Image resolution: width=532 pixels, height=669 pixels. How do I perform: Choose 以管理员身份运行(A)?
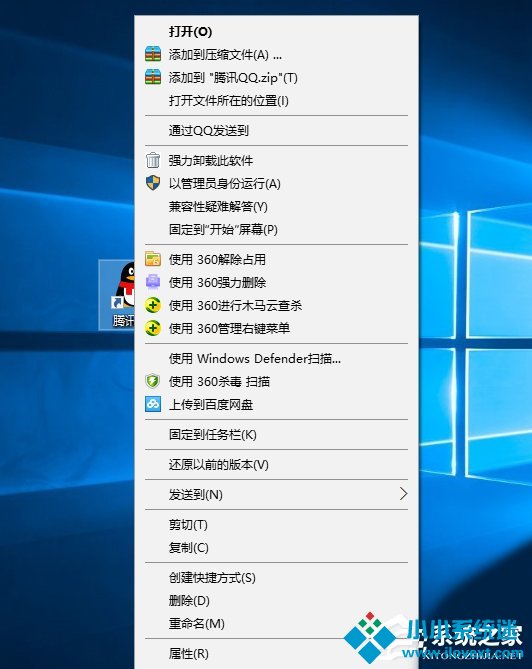(276, 183)
